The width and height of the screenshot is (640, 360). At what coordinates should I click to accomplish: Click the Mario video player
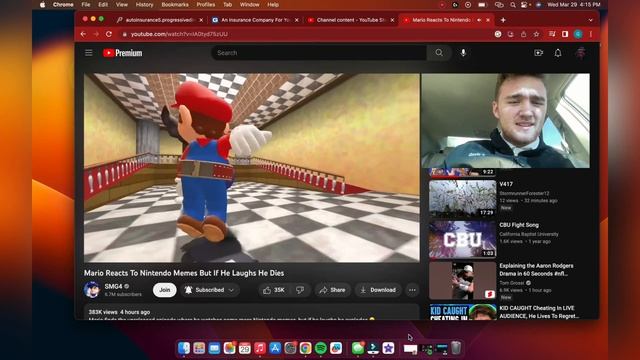coord(251,168)
